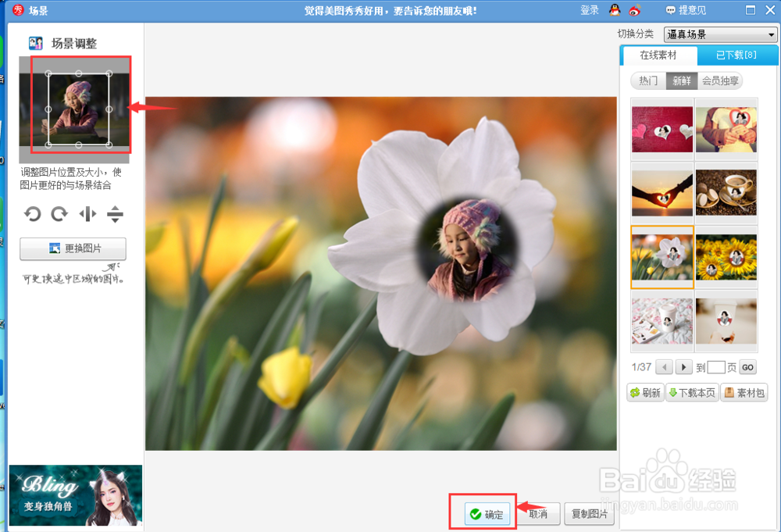This screenshot has height=532, width=781.
Task: Choose the mug on floral cloth thumbnail
Action: [x=662, y=321]
